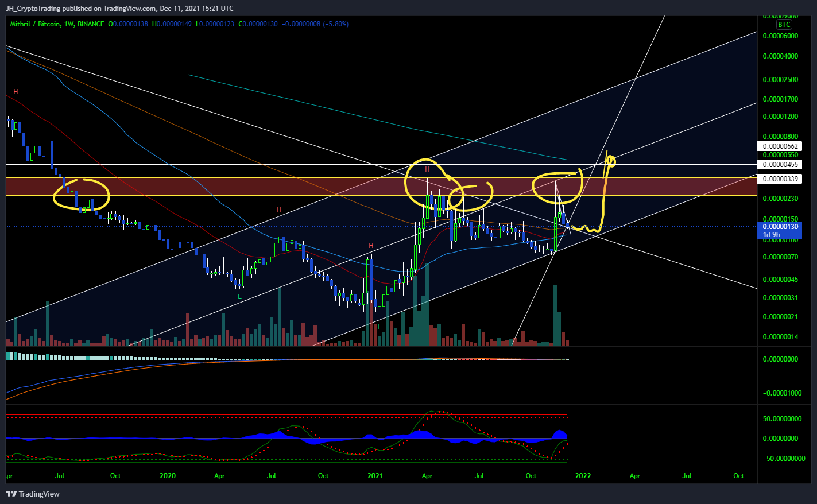Click the BTC currency badge
The height and width of the screenshot is (504, 817).
coord(784,25)
